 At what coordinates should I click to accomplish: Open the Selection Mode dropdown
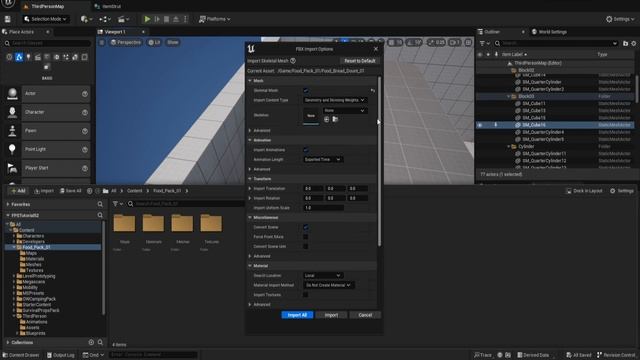(x=45, y=19)
